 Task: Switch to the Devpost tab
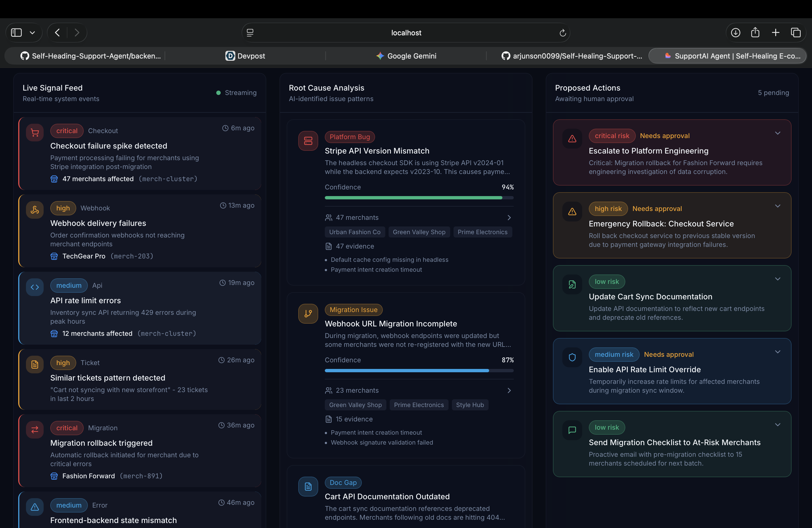coord(245,56)
